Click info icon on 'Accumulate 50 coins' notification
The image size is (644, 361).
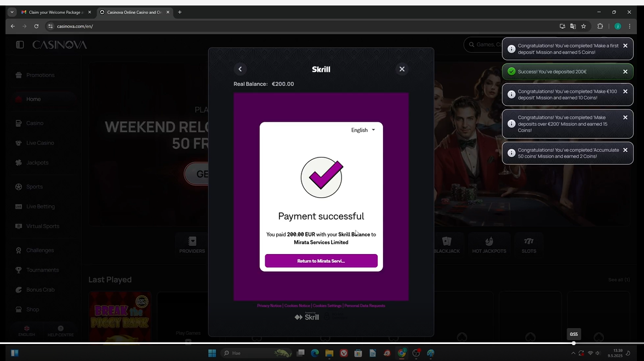[x=511, y=153]
